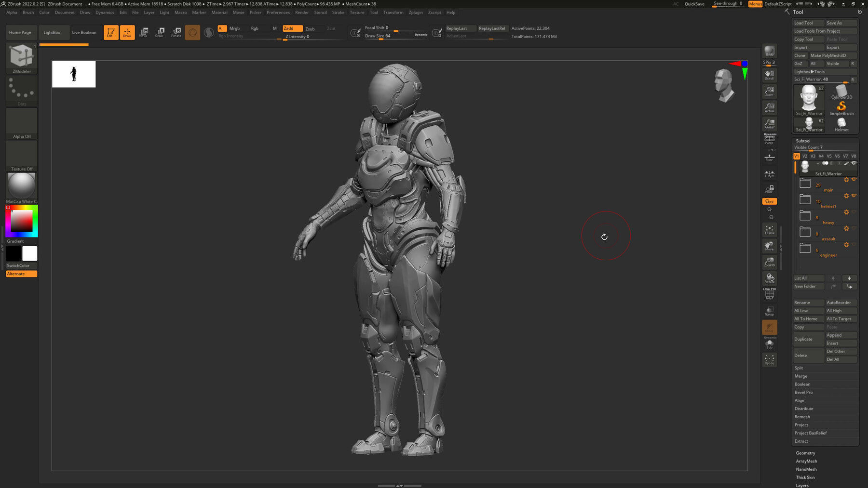Open the Dots stroke selector
Viewport: 868px width, 488px height.
click(22, 91)
